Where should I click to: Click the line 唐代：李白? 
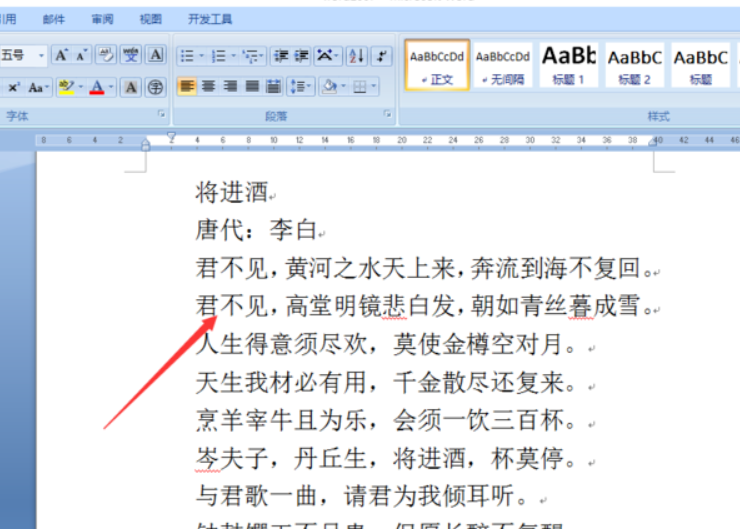[x=256, y=230]
